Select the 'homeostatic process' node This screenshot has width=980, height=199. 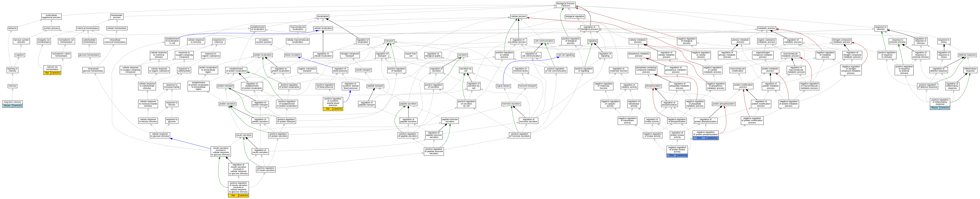coord(117,17)
